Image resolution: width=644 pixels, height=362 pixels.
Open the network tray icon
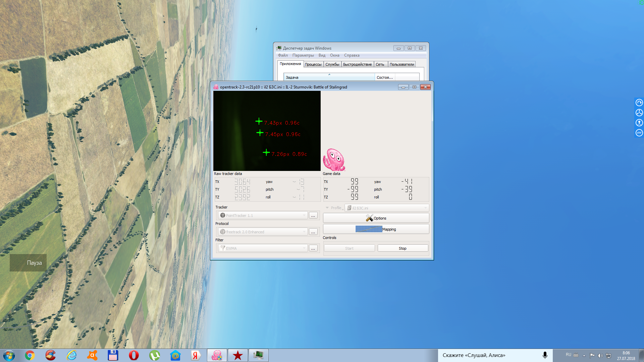(x=608, y=356)
